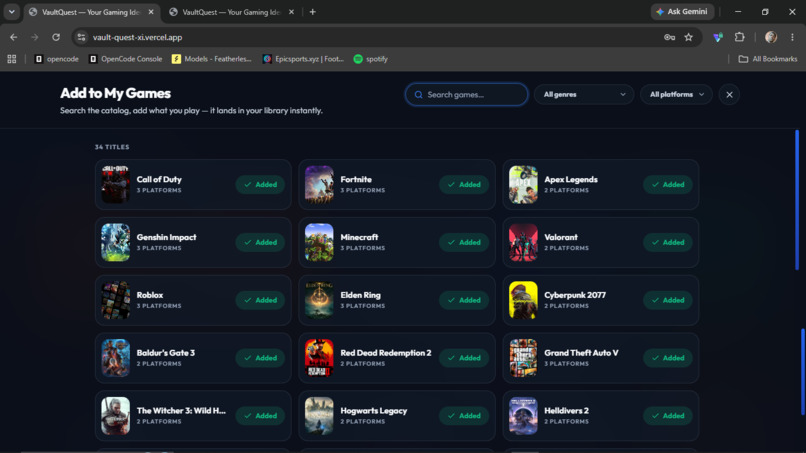
Task: Switch to the first VaultQuest tab
Action: 90,12
